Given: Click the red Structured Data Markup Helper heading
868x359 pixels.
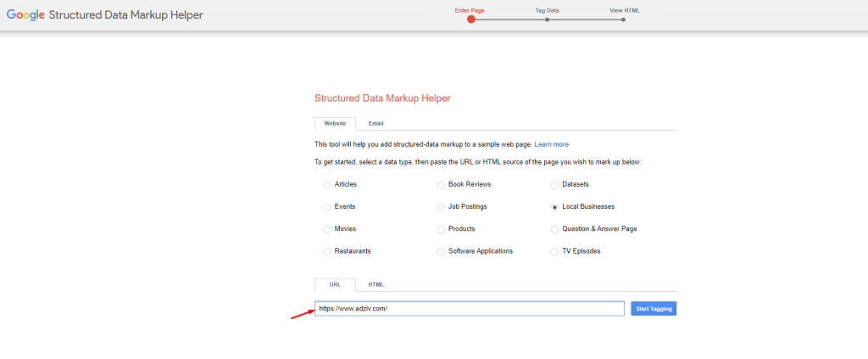Looking at the screenshot, I should point(382,98).
